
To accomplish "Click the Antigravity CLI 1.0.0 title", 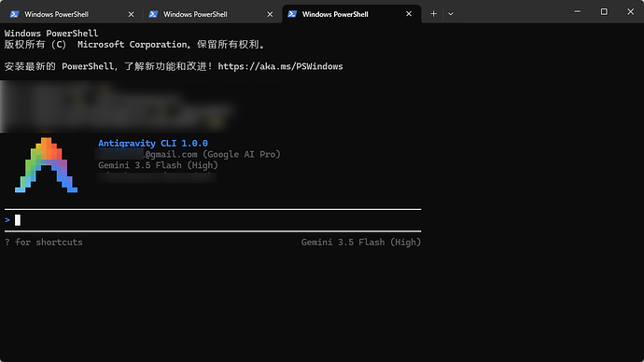I will click(153, 144).
